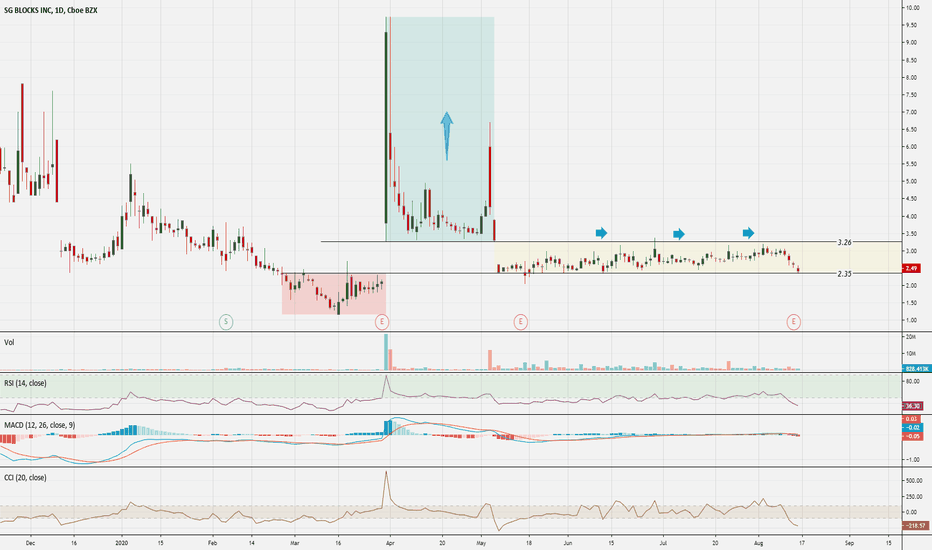Screen dimensions: 932x550
Task: Select the yellow shaded range rectangle
Action: [x=698, y=257]
